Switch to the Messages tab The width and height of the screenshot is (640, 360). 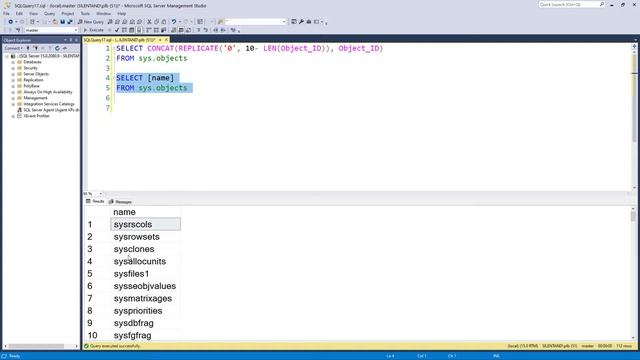pos(120,202)
